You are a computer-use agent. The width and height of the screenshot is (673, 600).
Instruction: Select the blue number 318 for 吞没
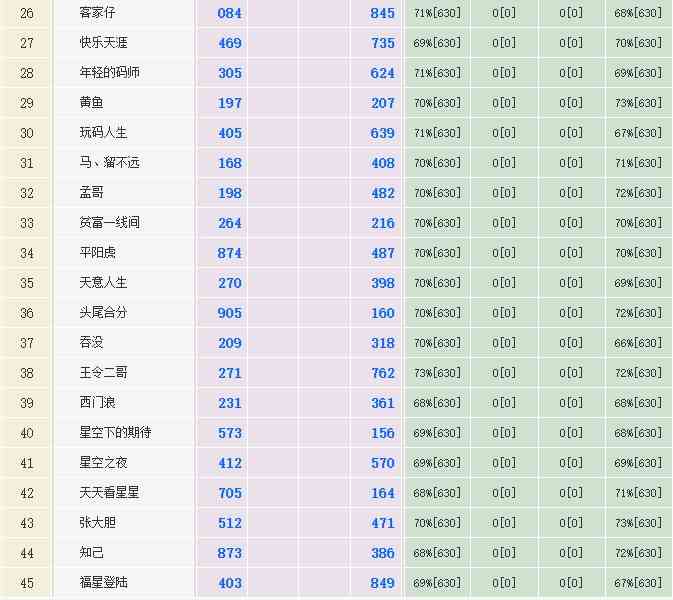pyautogui.click(x=383, y=343)
